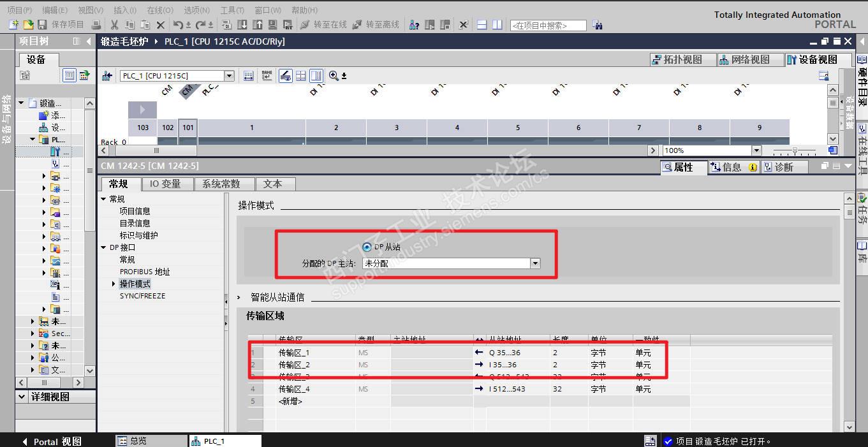
Task: Expand the 操作模式 tree node
Action: 114,284
